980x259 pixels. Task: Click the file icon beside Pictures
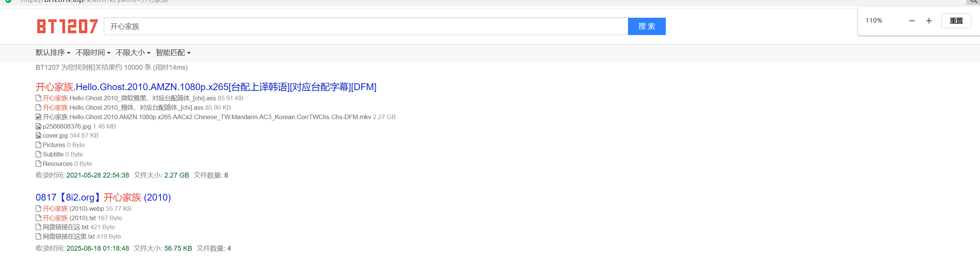tap(39, 145)
